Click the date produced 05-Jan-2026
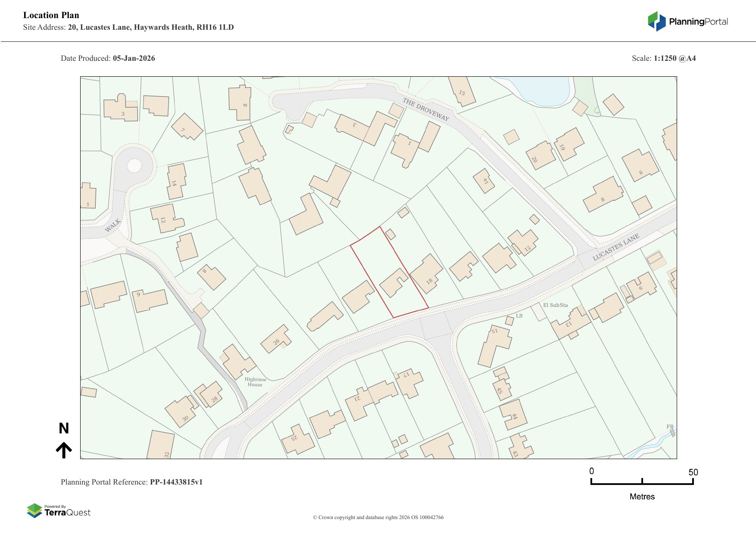This screenshot has height=535, width=756. coord(134,58)
